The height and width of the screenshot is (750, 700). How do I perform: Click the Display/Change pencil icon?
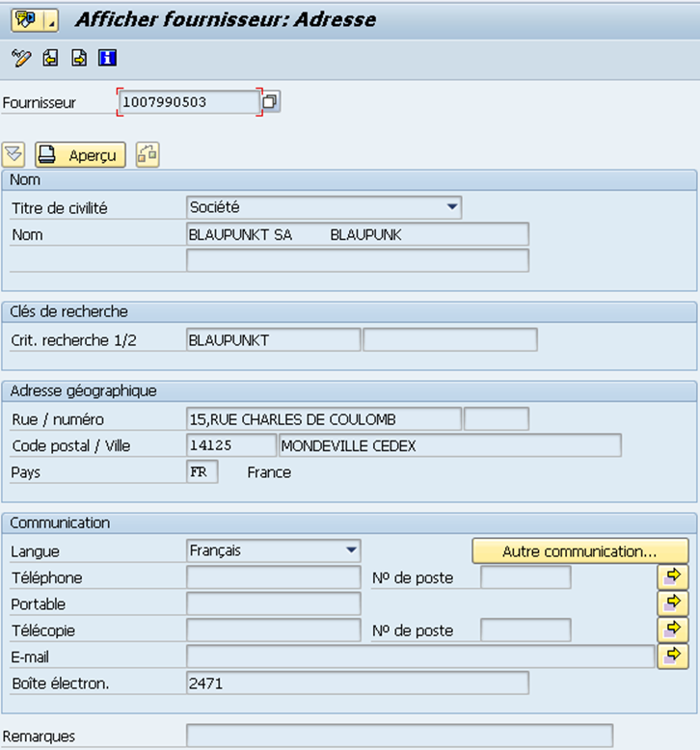[x=21, y=59]
